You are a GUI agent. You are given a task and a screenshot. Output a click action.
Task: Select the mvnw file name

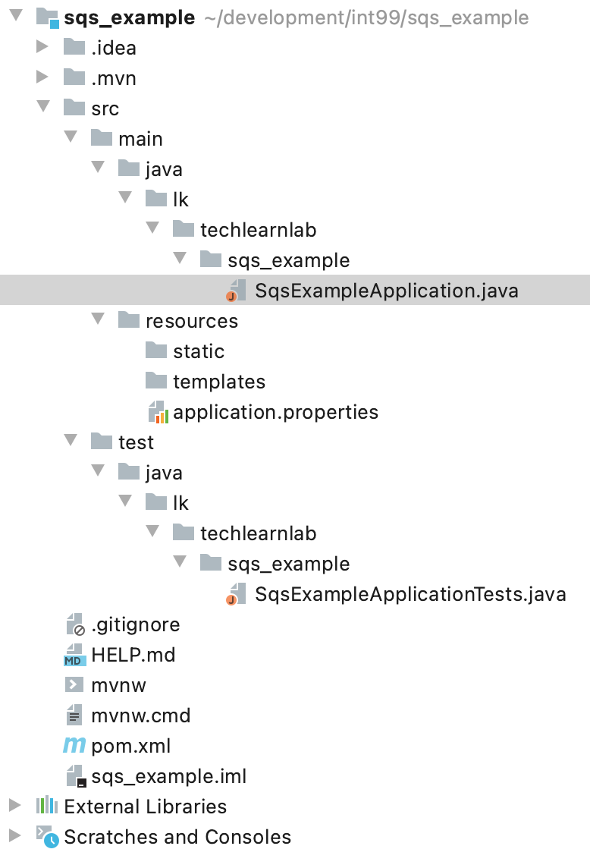tap(118, 686)
